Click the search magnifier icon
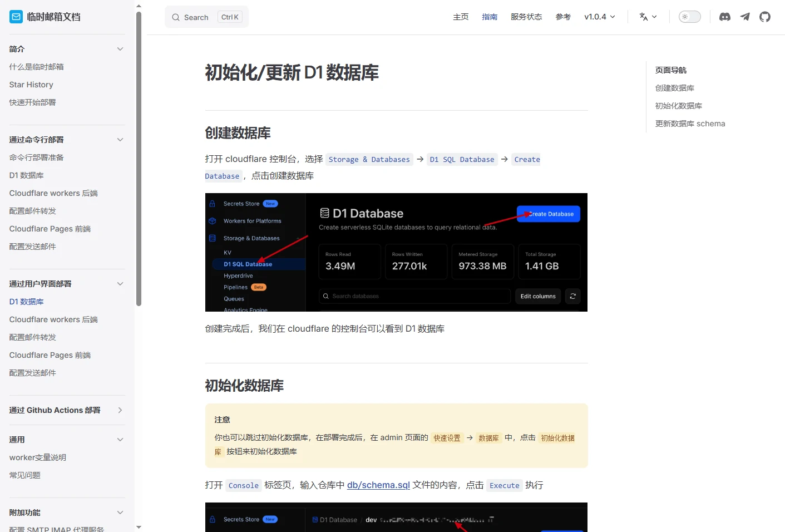Image resolution: width=785 pixels, height=532 pixels. [176, 17]
